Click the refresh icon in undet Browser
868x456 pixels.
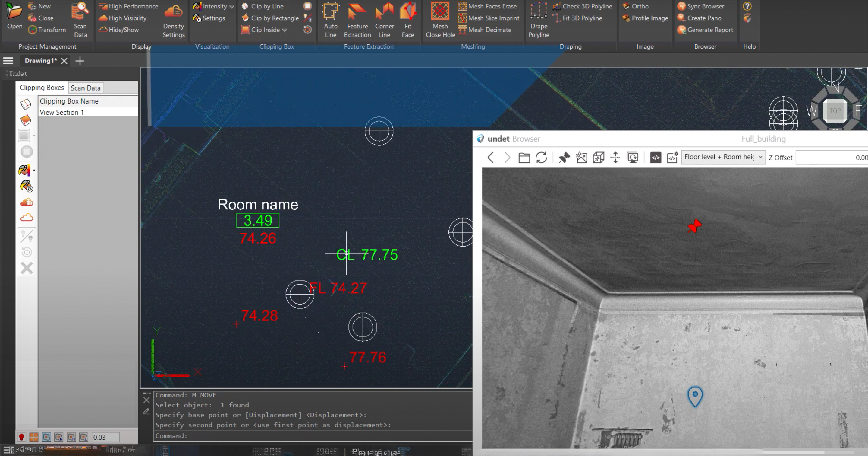tap(541, 158)
